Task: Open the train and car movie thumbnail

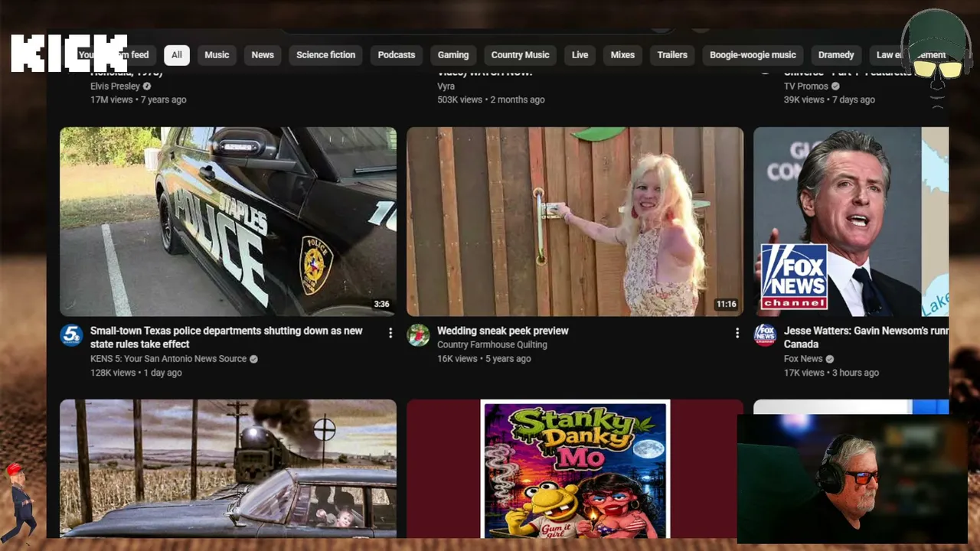Action: coord(228,468)
